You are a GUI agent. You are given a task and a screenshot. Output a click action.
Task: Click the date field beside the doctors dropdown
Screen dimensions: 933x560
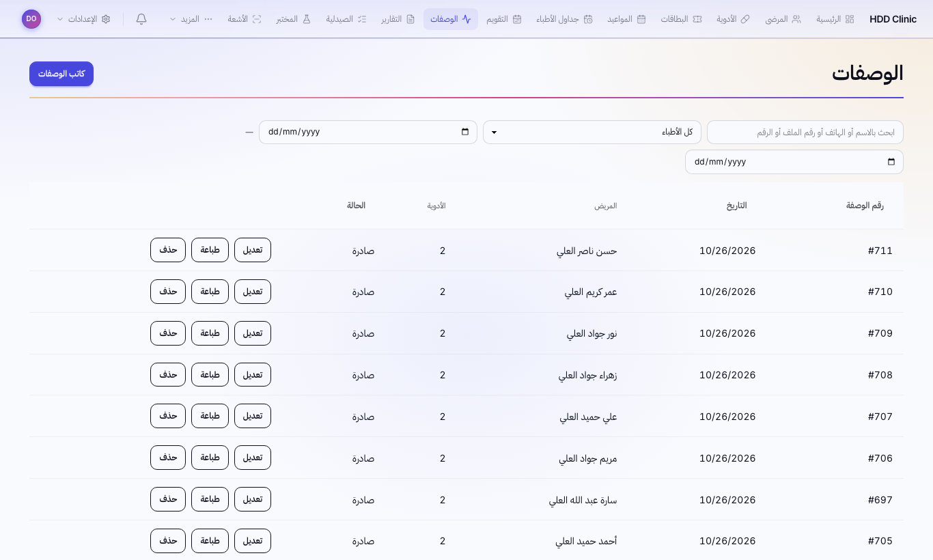(x=368, y=132)
